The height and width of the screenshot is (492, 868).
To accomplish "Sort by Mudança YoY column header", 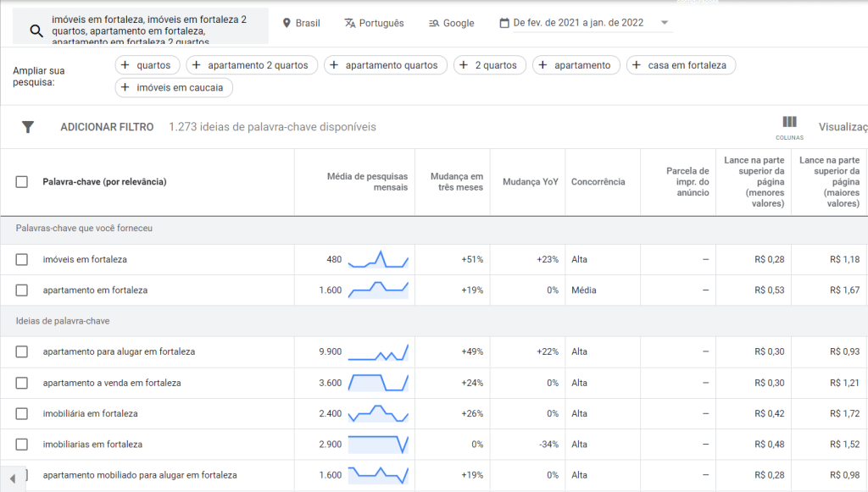I will pyautogui.click(x=531, y=182).
